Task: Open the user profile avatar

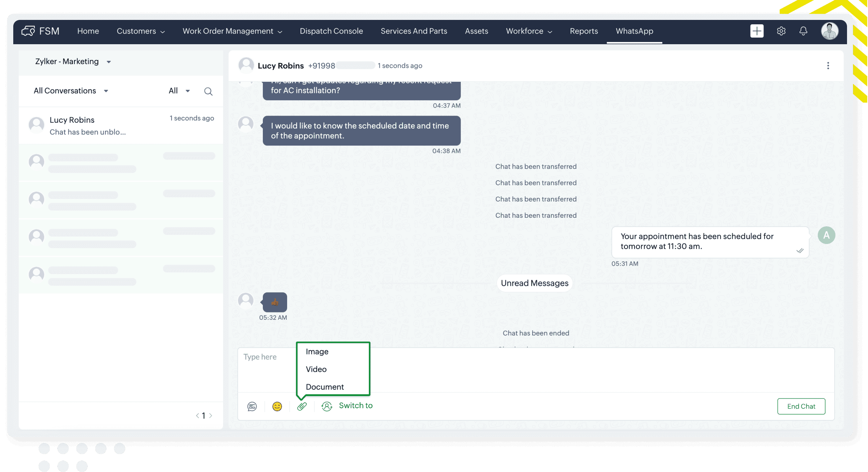Action: 829,31
